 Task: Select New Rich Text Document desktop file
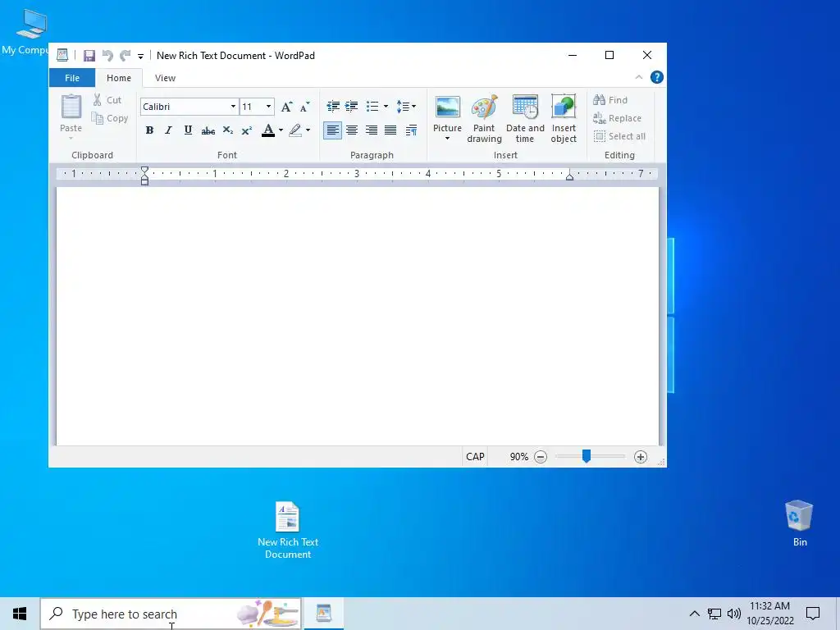[x=288, y=530]
